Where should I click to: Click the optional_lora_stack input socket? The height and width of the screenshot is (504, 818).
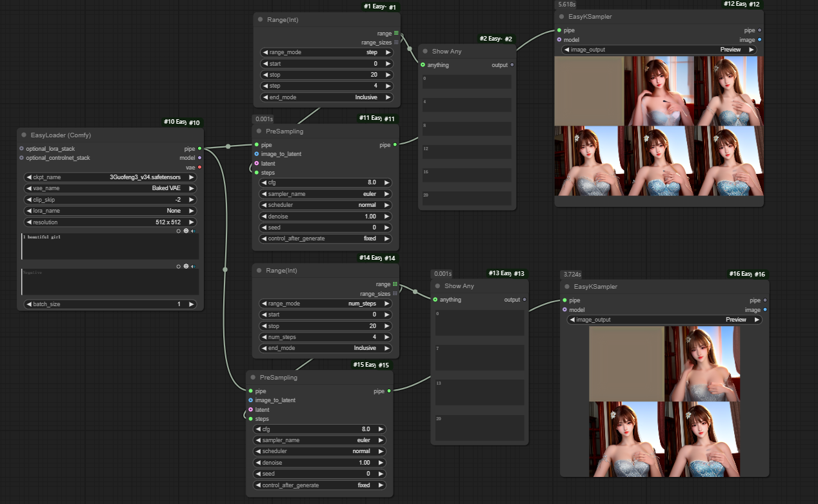pos(21,149)
